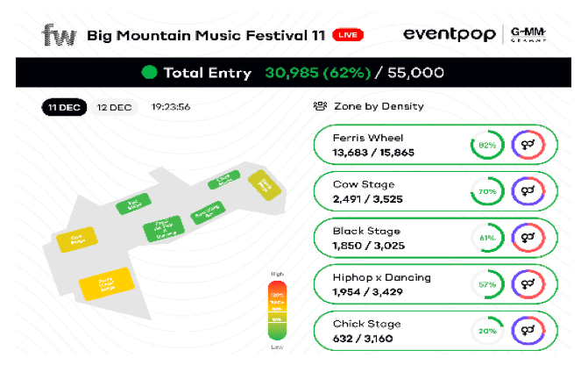Open the Black Stage zone card
The image size is (588, 372).
pos(436,238)
